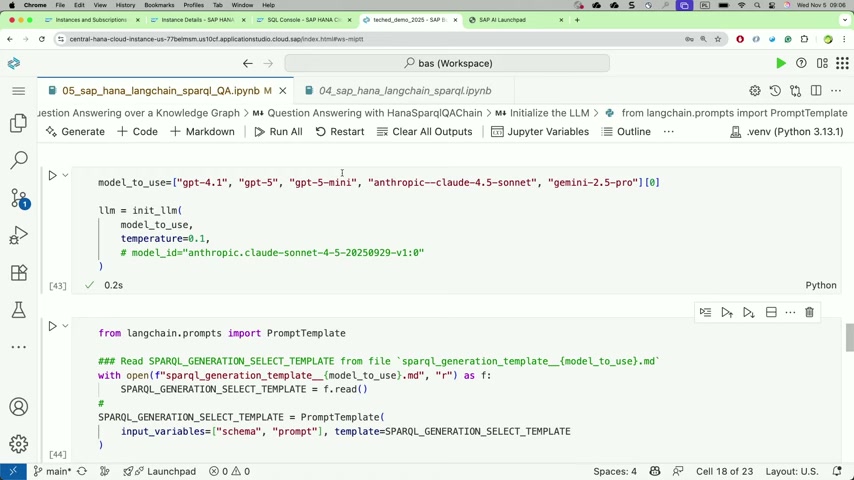854x480 pixels.
Task: Click the green Run play icon in title bar
Action: pyautogui.click(x=780, y=63)
